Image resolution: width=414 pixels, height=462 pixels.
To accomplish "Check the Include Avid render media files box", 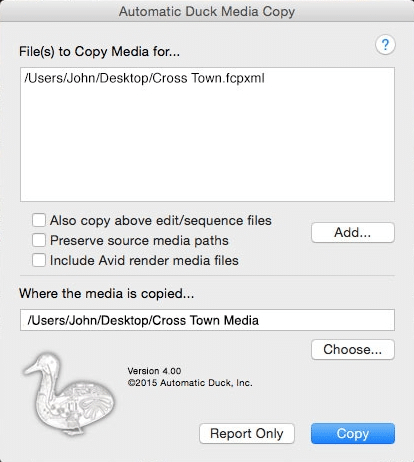I will [x=39, y=260].
